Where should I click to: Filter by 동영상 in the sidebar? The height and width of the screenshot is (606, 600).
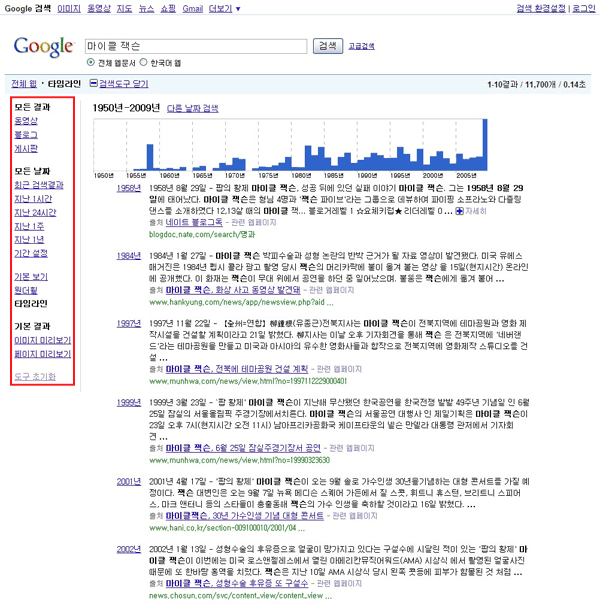[x=26, y=121]
